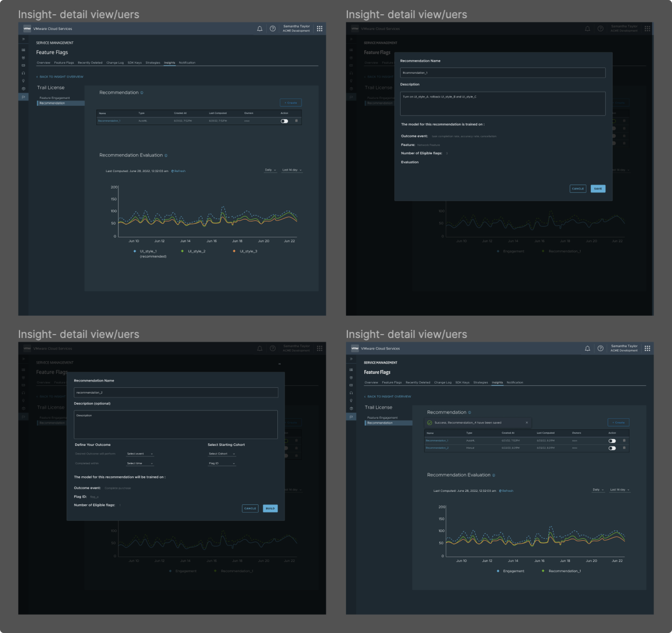Open Daily dropdown in success-banner frame

click(598, 490)
